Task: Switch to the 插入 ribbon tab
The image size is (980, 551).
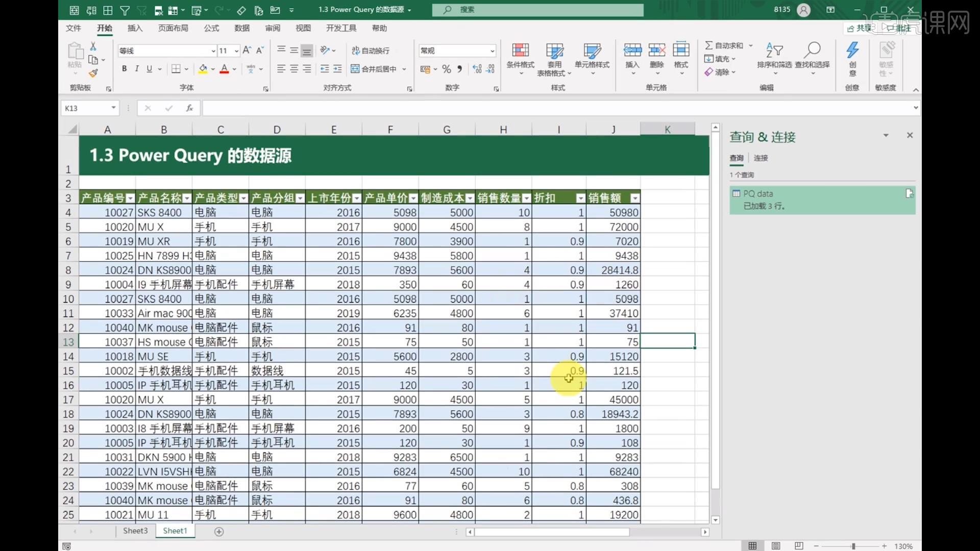Action: pyautogui.click(x=134, y=28)
